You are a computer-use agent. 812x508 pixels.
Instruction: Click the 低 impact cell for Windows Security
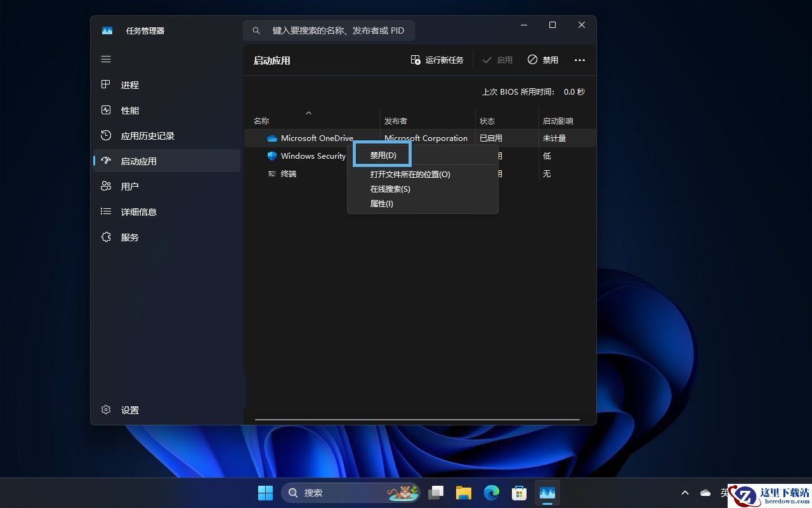[547, 156]
